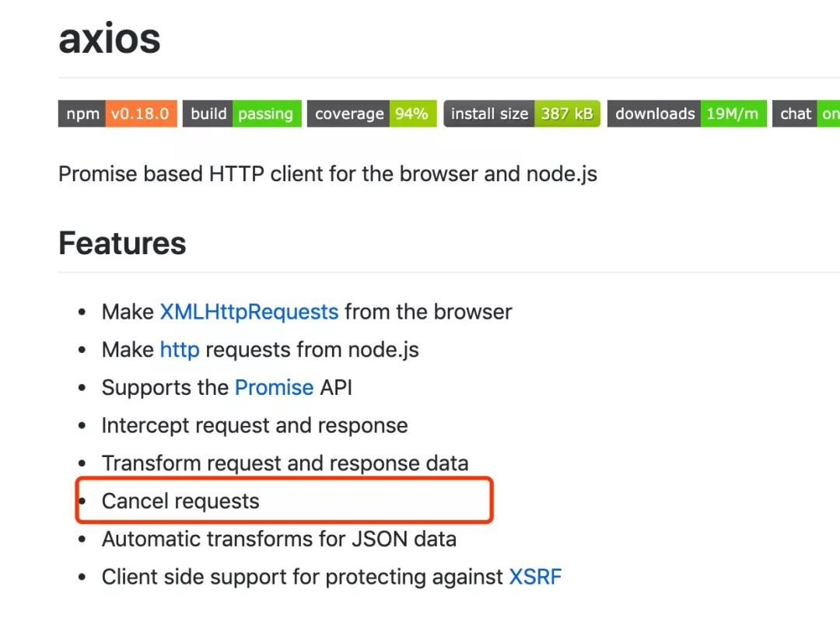Follow the XMLHttpRequests link
Image resolution: width=840 pixels, height=618 pixels.
(249, 312)
